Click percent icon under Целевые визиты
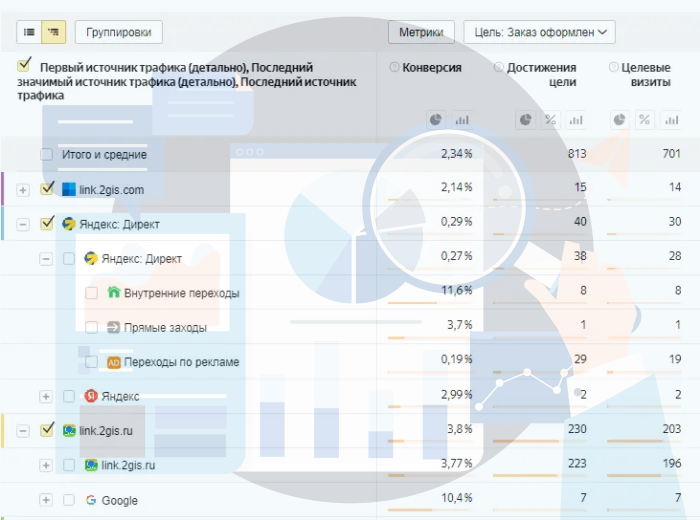Viewport: 700px width, 520px height. 644,120
